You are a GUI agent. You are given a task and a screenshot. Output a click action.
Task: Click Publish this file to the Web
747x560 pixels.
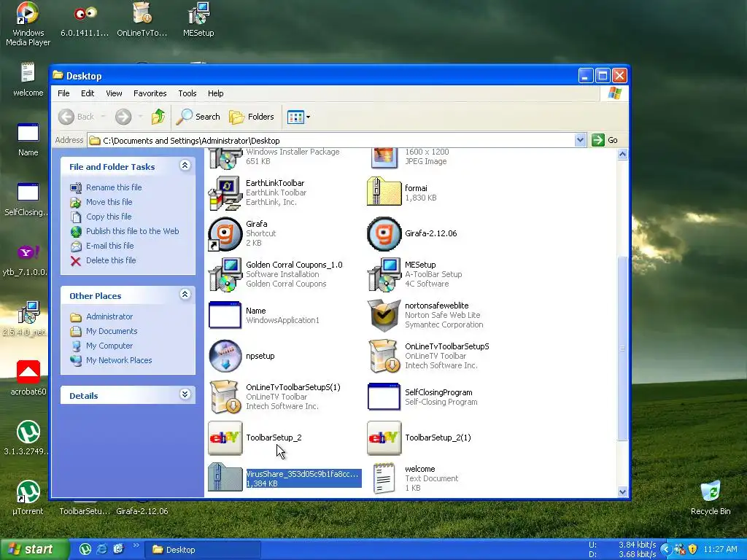pyautogui.click(x=133, y=231)
